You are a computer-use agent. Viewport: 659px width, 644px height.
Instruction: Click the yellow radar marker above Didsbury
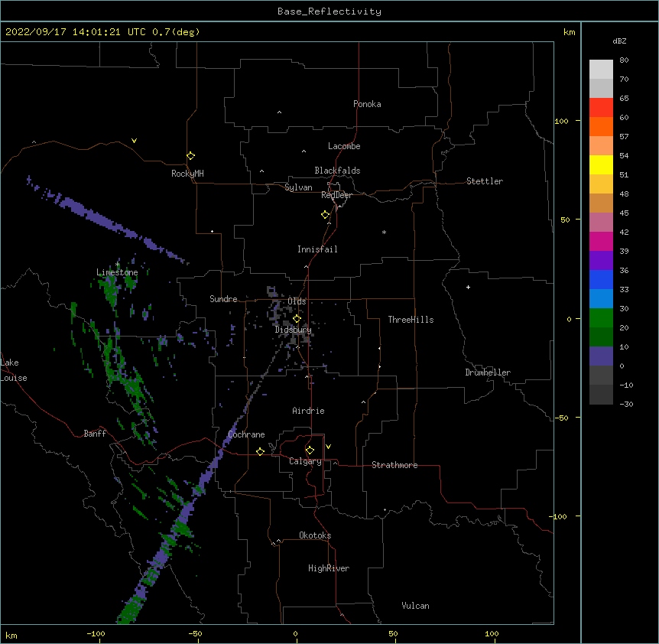tap(297, 319)
